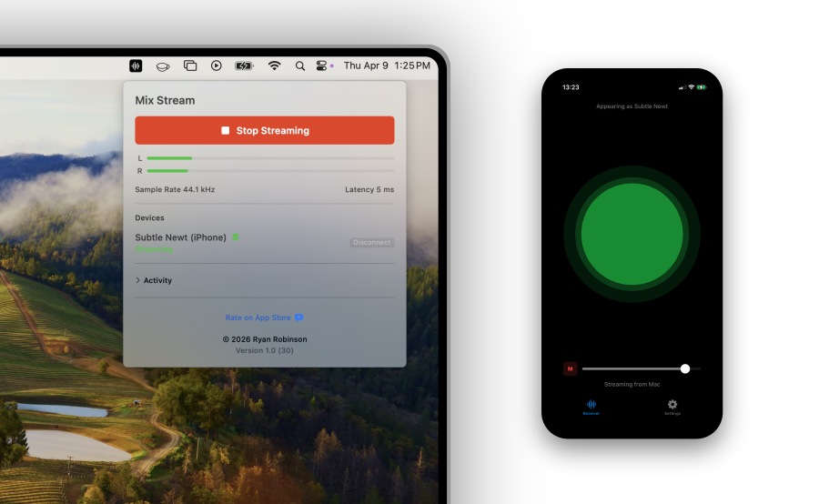Viewport: 819px width, 504px height.
Task: Open Control Center from menu bar
Action: (321, 66)
